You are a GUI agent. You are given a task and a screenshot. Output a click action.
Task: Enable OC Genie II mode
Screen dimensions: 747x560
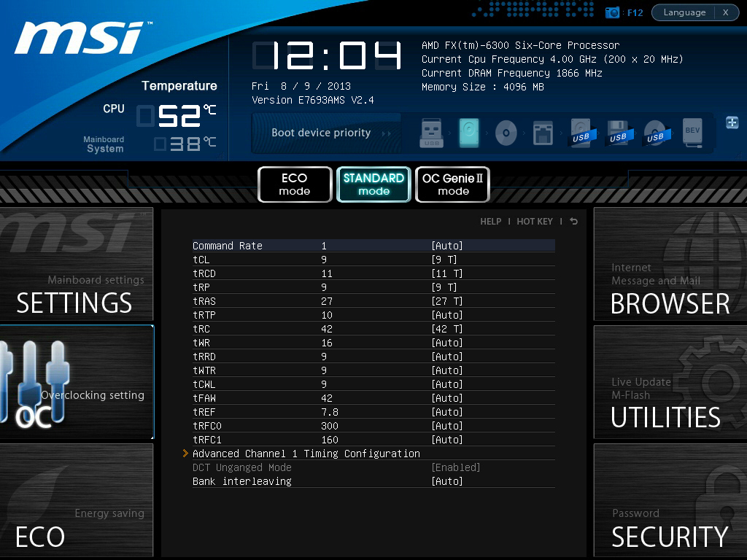tap(452, 184)
